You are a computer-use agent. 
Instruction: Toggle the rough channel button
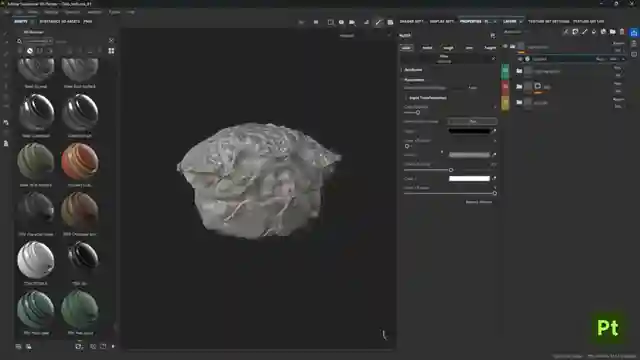(x=448, y=48)
